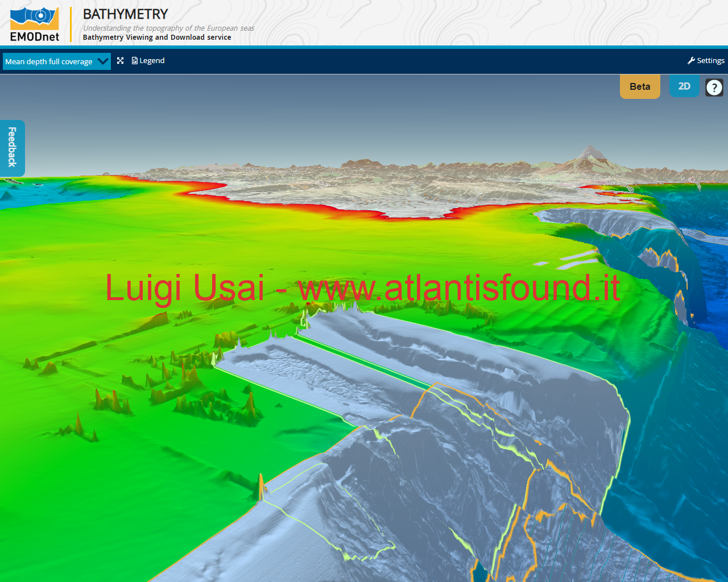Click the Beta badge button
728x582 pixels.
[x=640, y=86]
